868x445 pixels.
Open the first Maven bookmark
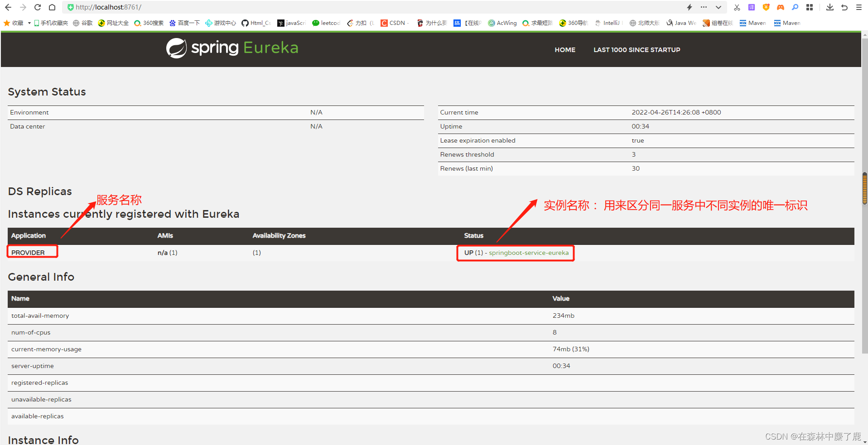click(753, 23)
